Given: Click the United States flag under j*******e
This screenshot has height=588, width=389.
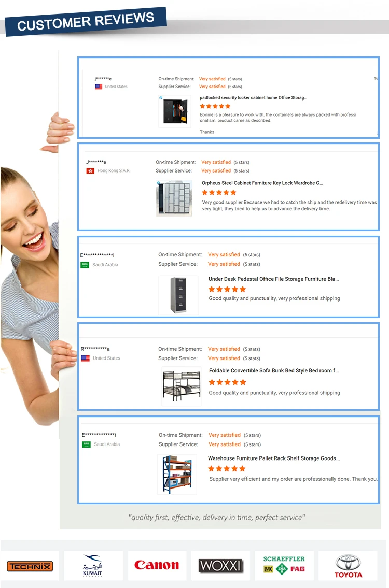Looking at the screenshot, I should tap(99, 87).
